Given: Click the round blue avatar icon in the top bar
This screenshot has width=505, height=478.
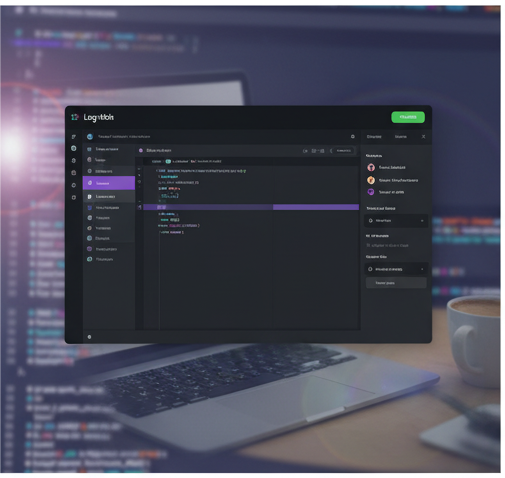Looking at the screenshot, I should pyautogui.click(x=90, y=137).
